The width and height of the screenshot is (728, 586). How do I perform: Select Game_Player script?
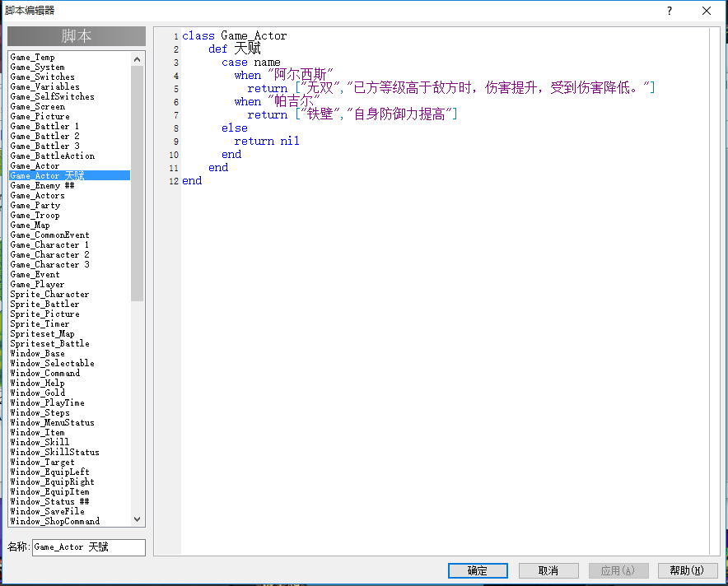[70, 285]
